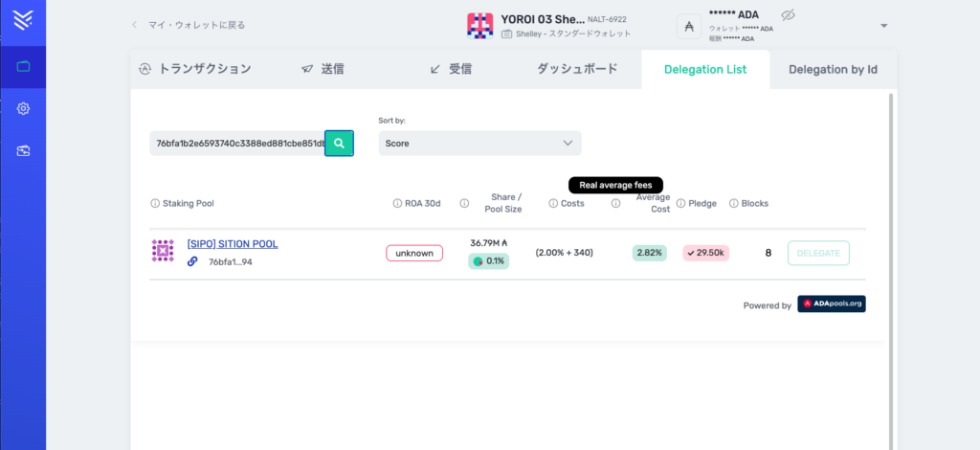Open the settings gear in the sidebar
Image resolution: width=980 pixels, height=450 pixels.
coord(23,108)
